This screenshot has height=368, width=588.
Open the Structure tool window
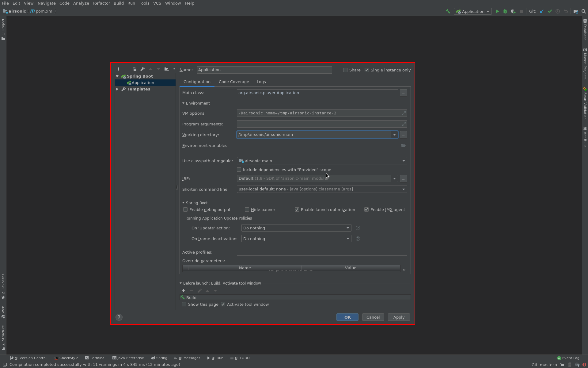pos(3,338)
